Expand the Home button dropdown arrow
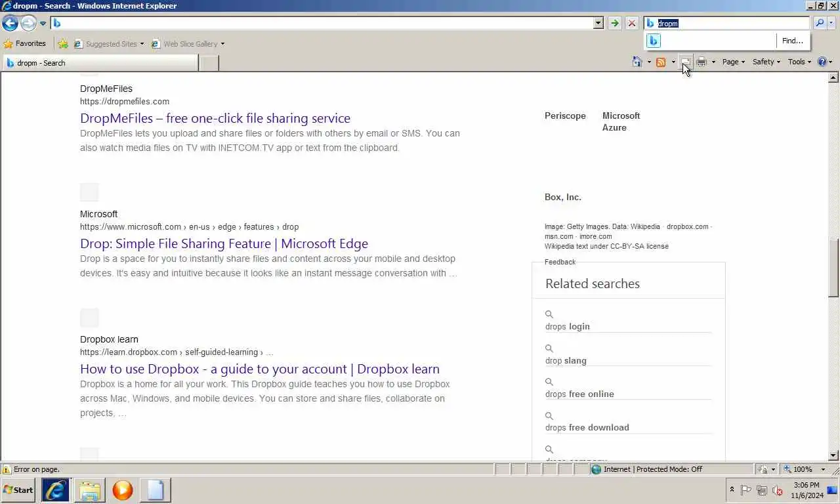Viewport: 840px width, 504px height. [649, 62]
